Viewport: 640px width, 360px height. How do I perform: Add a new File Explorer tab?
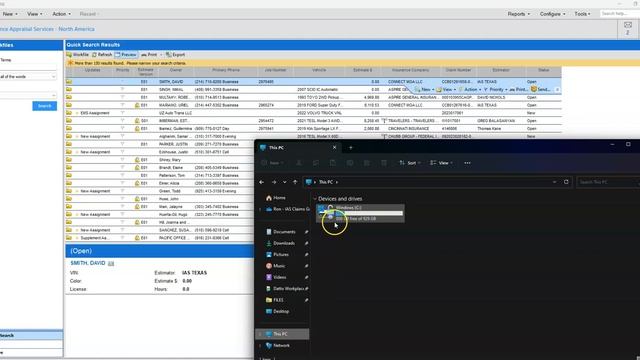coord(351,148)
